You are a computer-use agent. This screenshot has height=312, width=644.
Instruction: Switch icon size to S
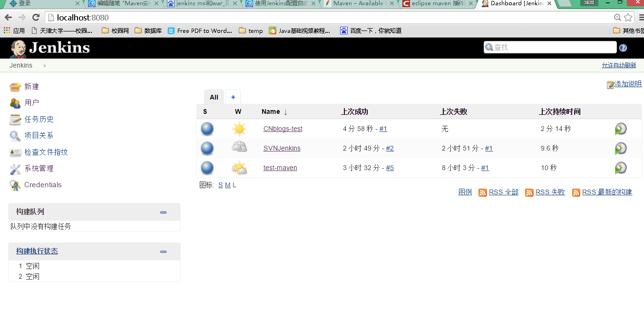click(x=221, y=185)
